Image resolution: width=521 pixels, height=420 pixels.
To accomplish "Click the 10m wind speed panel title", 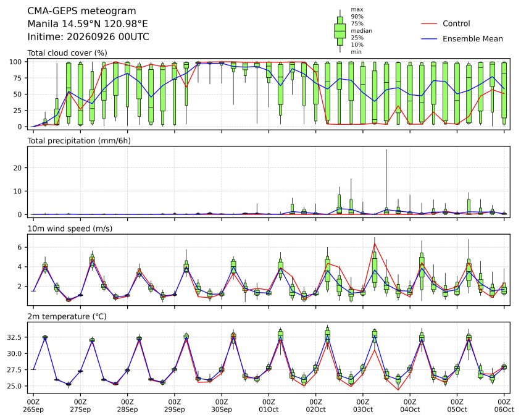I will click(x=70, y=229).
